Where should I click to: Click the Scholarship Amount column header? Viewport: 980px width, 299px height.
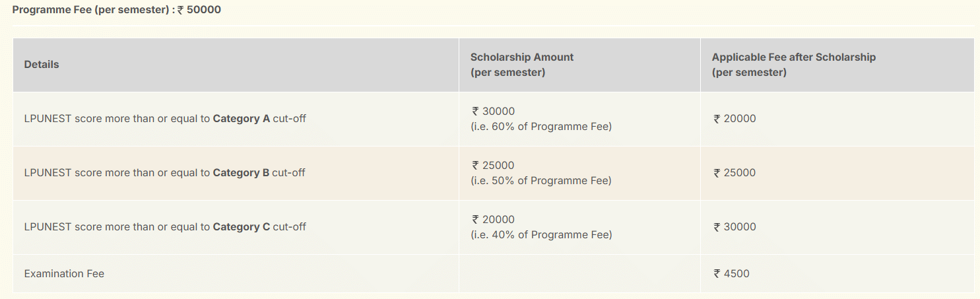point(521,57)
